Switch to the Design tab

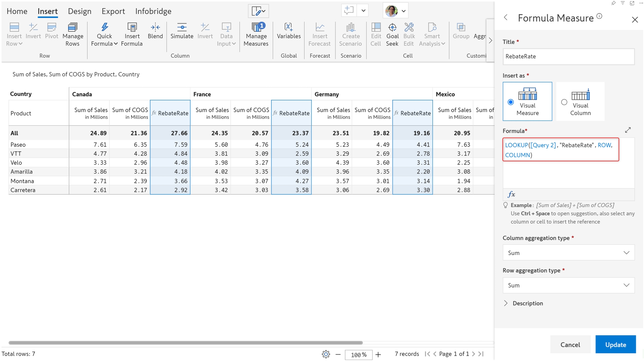(79, 11)
